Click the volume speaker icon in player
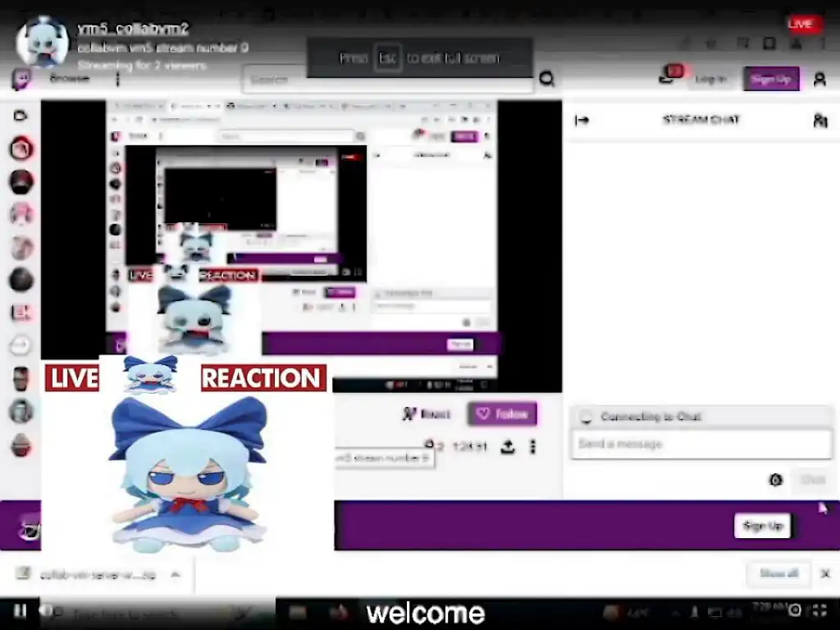This screenshot has height=630, width=840. [46, 610]
